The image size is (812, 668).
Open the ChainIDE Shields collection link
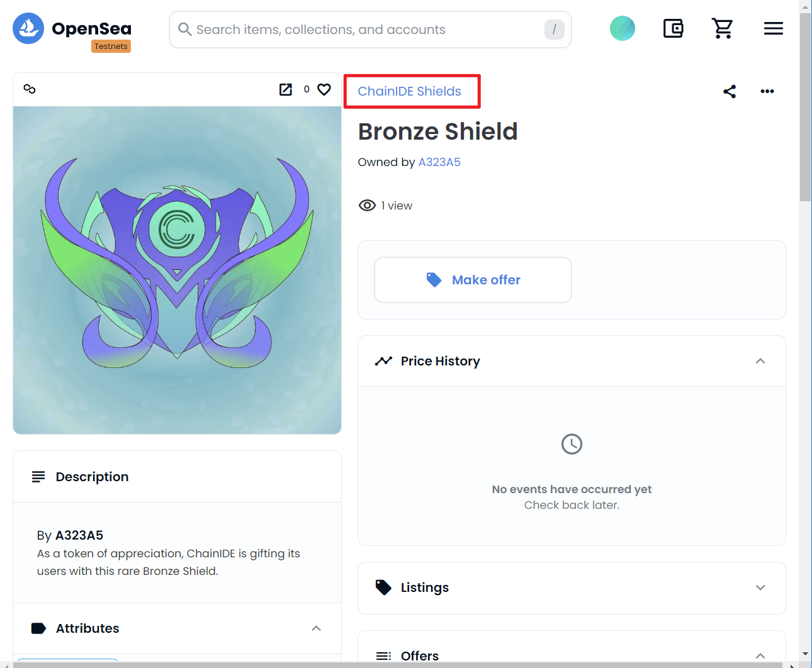pyautogui.click(x=409, y=91)
